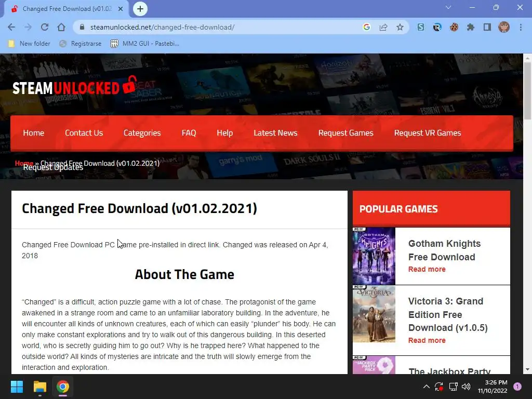The width and height of the screenshot is (532, 399).
Task: Open the Request VR Games menu item
Action: (428, 133)
